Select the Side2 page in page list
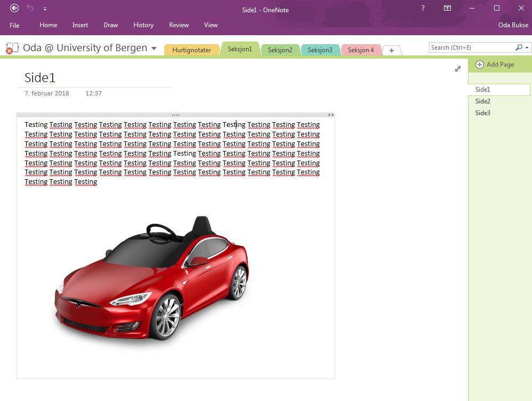This screenshot has height=401, width=532. point(499,101)
